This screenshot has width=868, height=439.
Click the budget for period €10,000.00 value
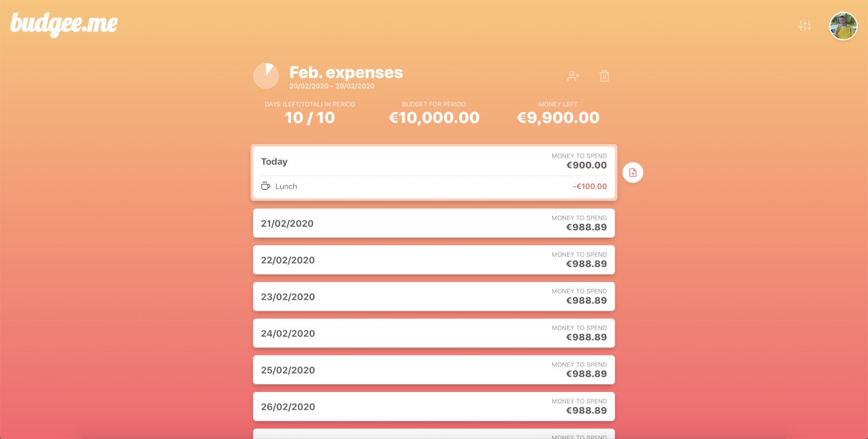(x=434, y=117)
